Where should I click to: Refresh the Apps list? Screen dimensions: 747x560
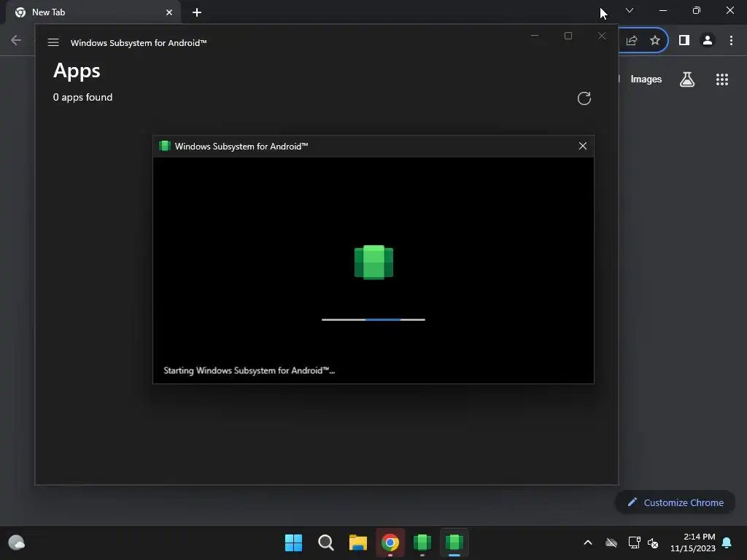[584, 98]
